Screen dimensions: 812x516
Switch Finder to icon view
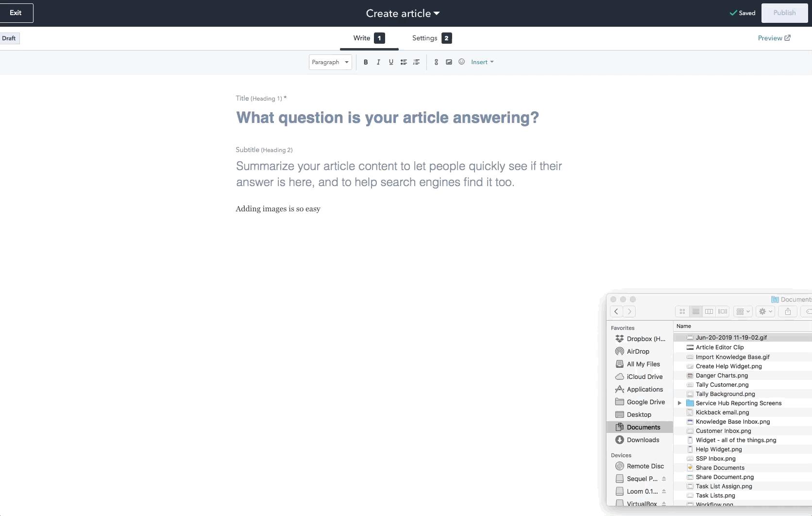pyautogui.click(x=682, y=311)
